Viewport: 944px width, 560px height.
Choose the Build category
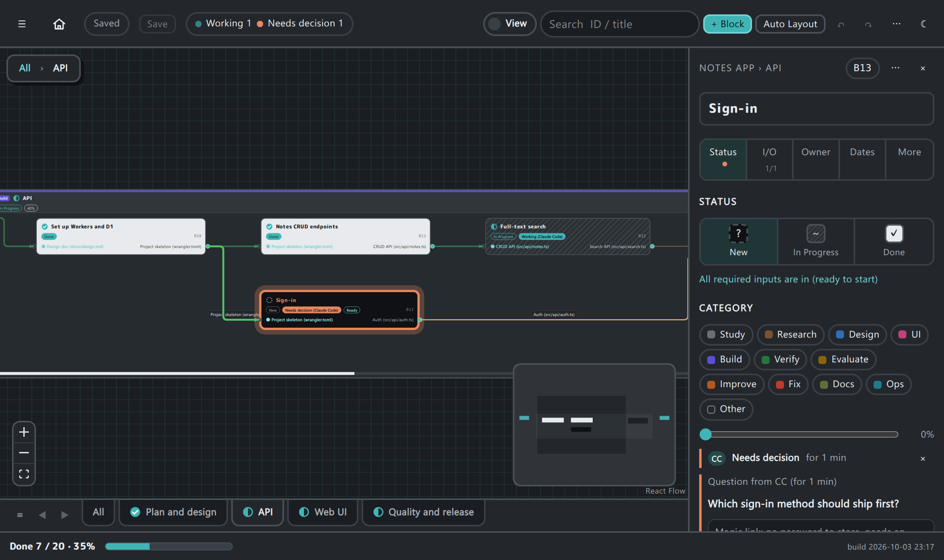[725, 359]
